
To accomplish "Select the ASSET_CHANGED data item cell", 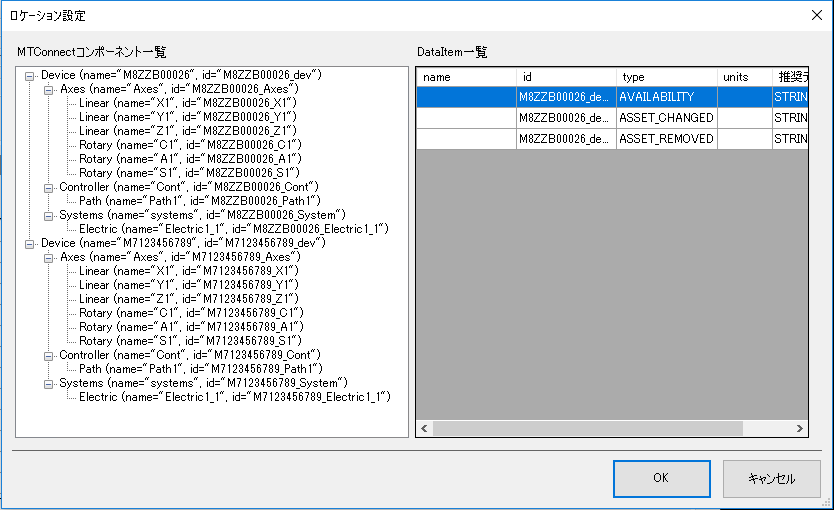I will [x=667, y=118].
